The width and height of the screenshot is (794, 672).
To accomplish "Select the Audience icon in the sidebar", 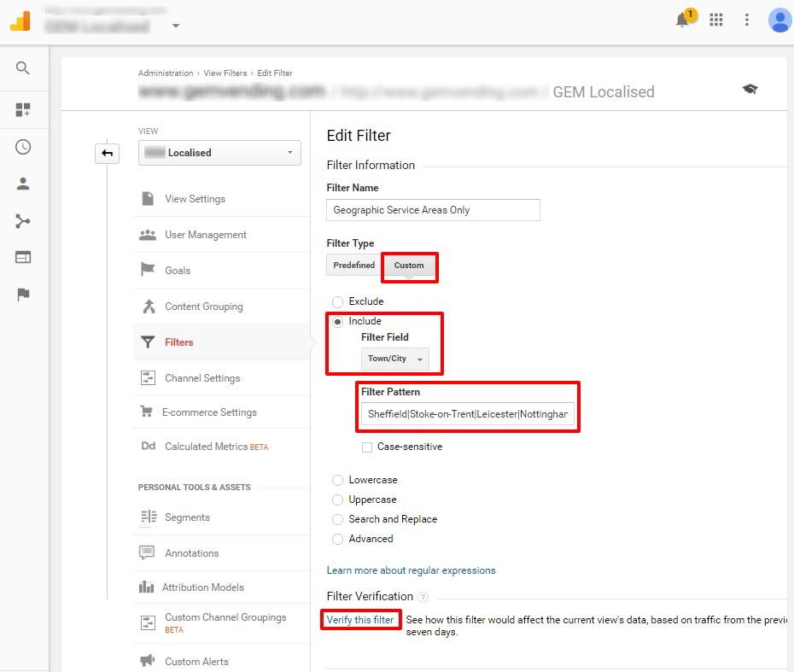I will pyautogui.click(x=23, y=183).
